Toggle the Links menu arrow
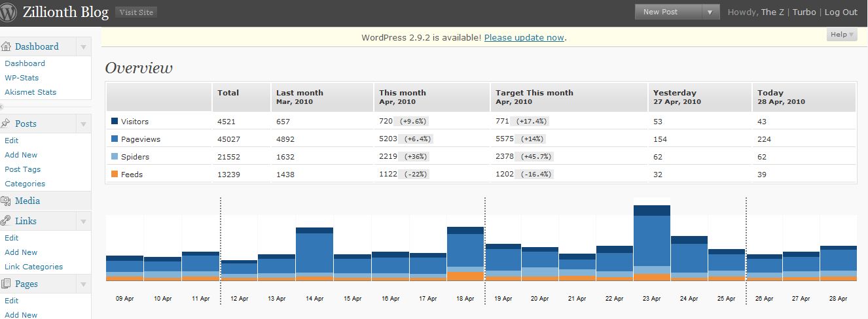The image size is (868, 319). (x=83, y=221)
